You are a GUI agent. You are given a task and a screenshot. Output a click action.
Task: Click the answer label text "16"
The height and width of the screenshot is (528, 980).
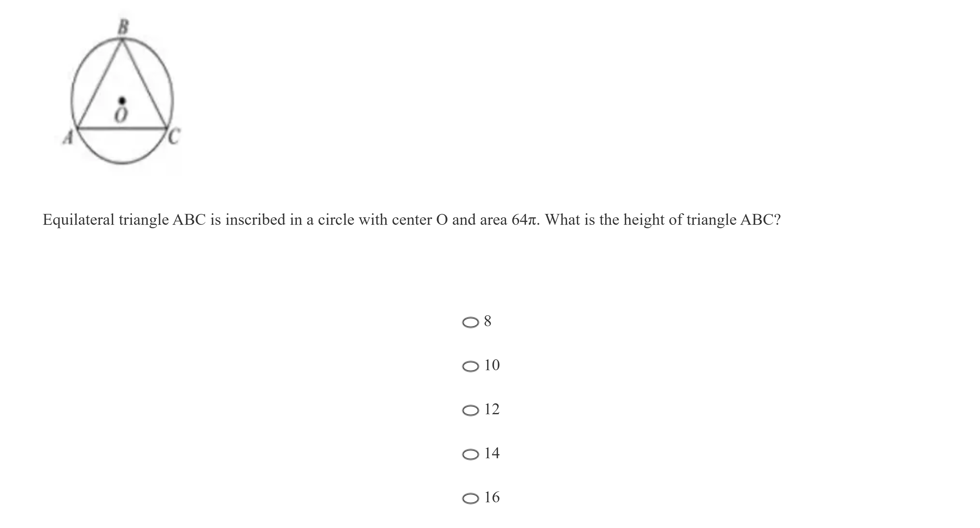[x=492, y=497]
